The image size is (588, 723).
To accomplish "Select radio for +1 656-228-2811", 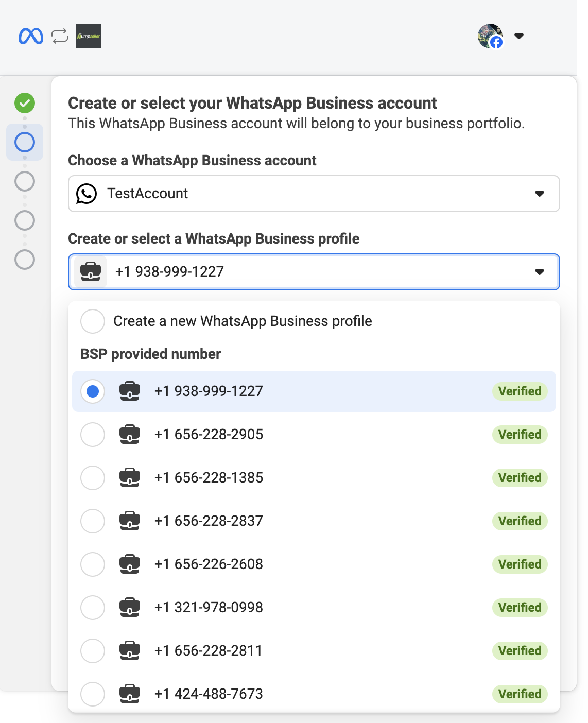I will pyautogui.click(x=93, y=651).
